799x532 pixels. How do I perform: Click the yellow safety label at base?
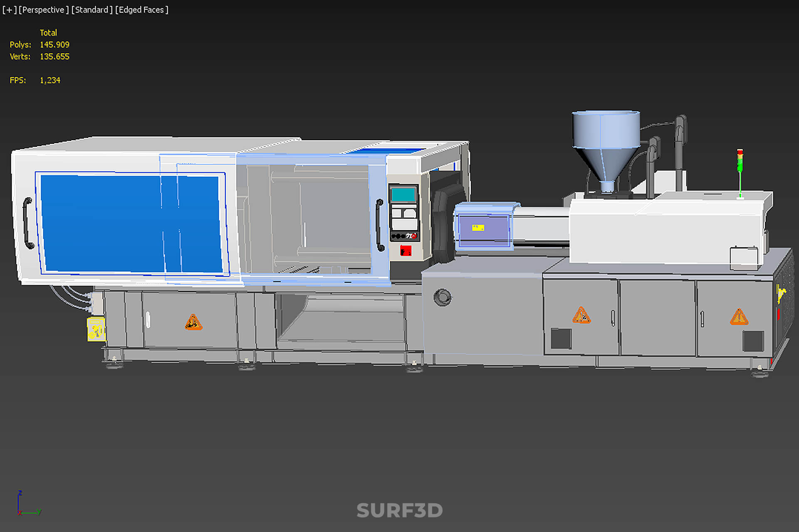tap(96, 330)
